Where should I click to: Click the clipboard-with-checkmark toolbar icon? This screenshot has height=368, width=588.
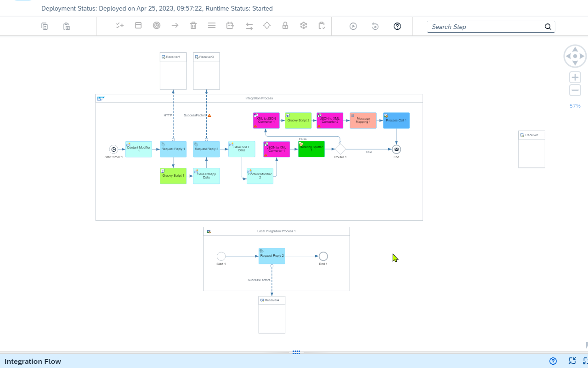coord(322,26)
